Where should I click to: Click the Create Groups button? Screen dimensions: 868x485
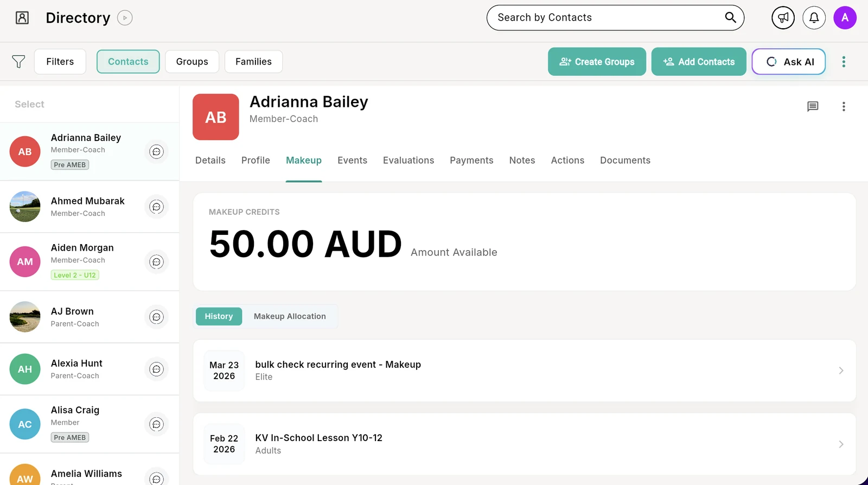click(597, 62)
